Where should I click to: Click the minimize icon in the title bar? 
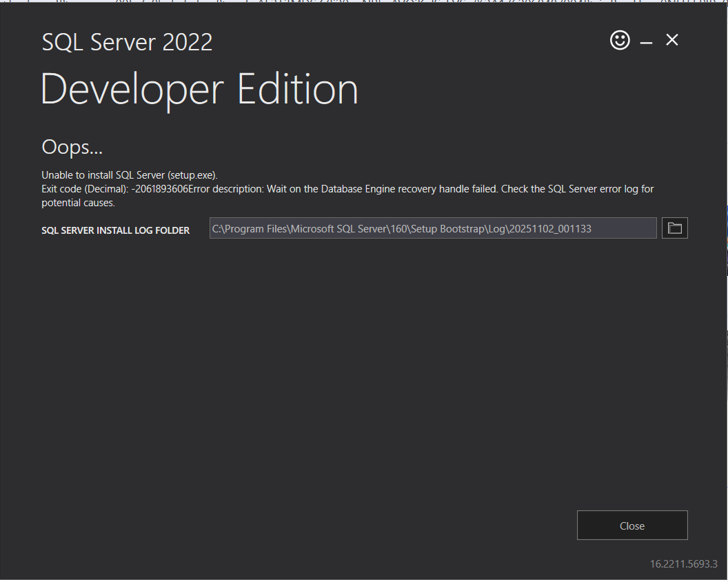click(x=646, y=43)
